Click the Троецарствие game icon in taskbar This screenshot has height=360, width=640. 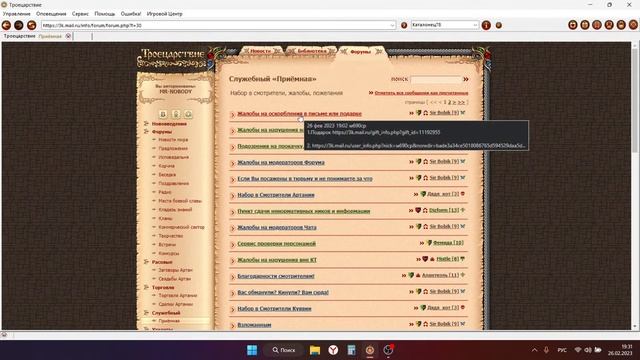click(x=370, y=350)
